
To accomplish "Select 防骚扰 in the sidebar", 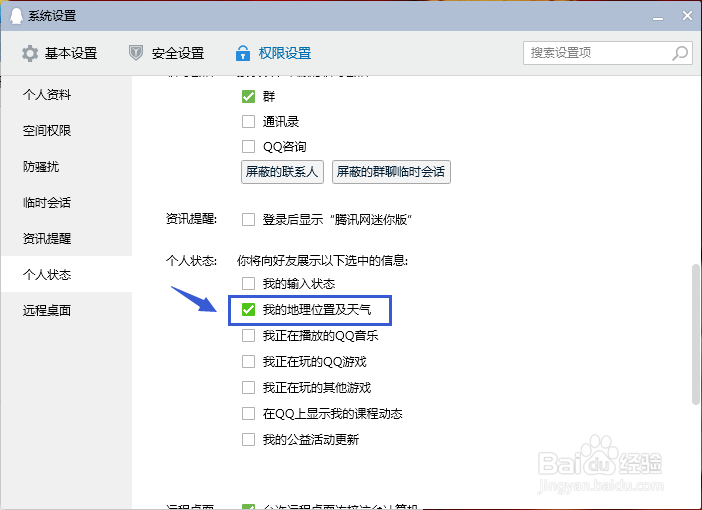I will point(66,167).
